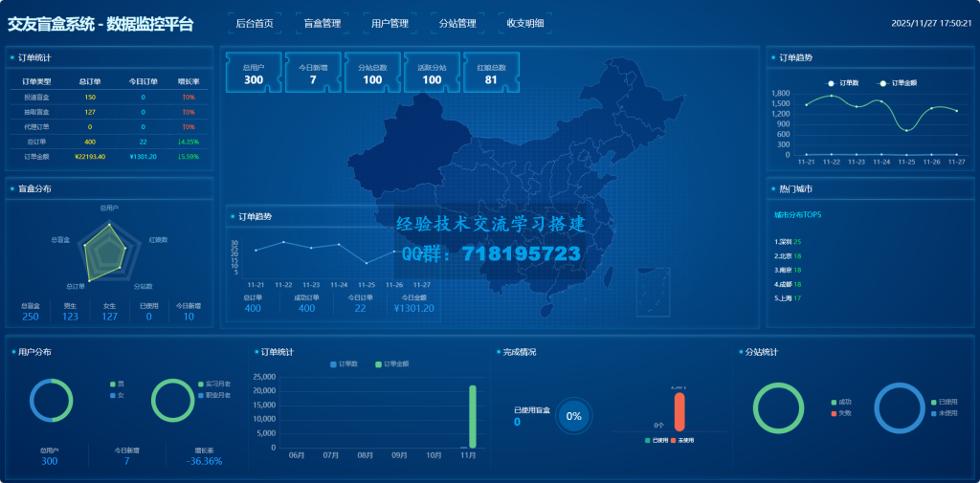
Task: Toggle 已使用 legend under 完成情况 bar chart
Action: [x=657, y=441]
